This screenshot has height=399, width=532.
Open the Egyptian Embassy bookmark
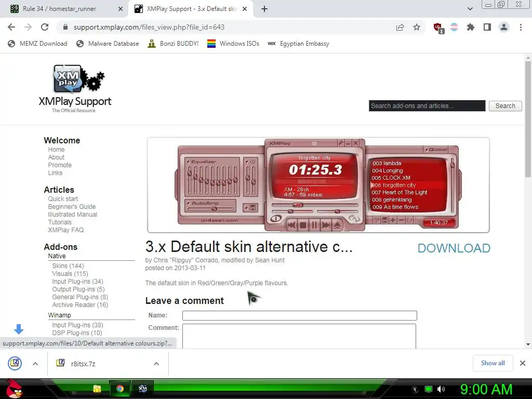[299, 44]
